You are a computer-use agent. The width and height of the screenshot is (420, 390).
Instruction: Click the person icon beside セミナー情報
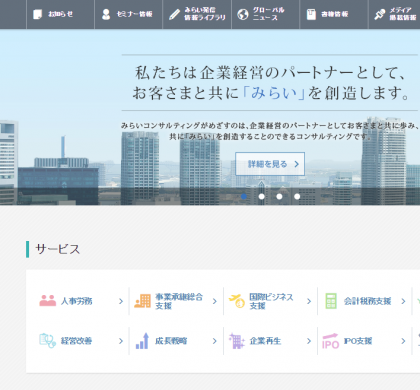pyautogui.click(x=106, y=14)
